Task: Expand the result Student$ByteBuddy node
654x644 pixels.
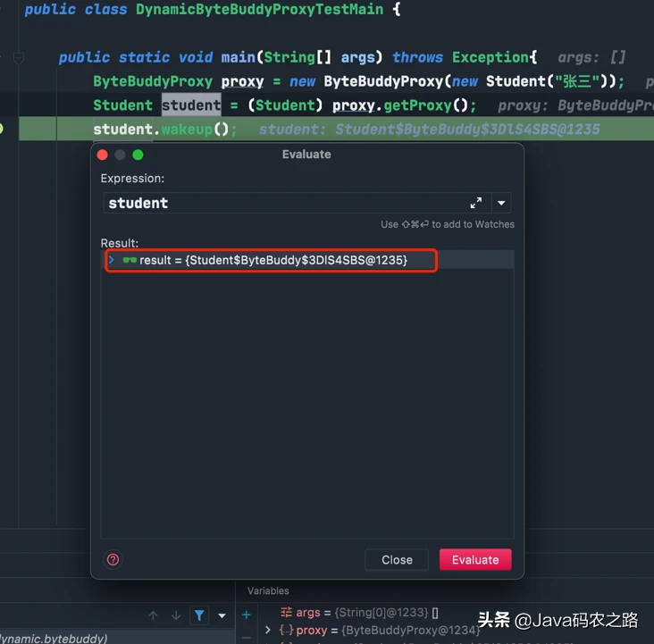Action: click(112, 260)
